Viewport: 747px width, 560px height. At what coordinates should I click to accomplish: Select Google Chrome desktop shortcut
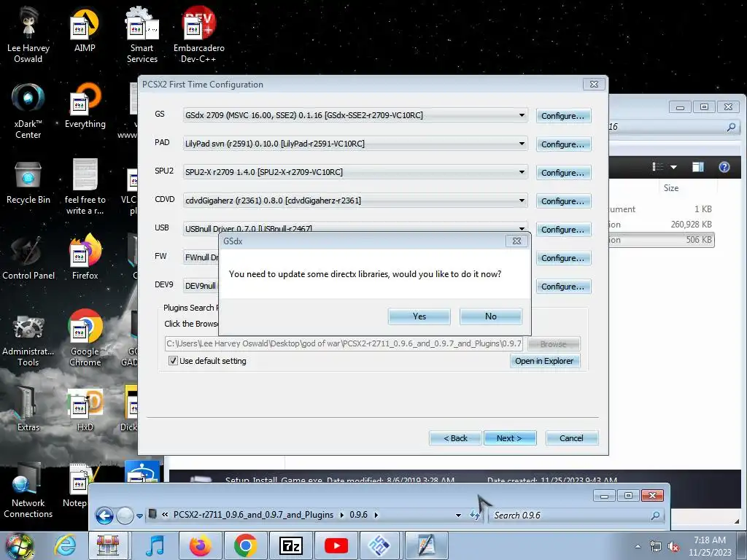[85, 338]
